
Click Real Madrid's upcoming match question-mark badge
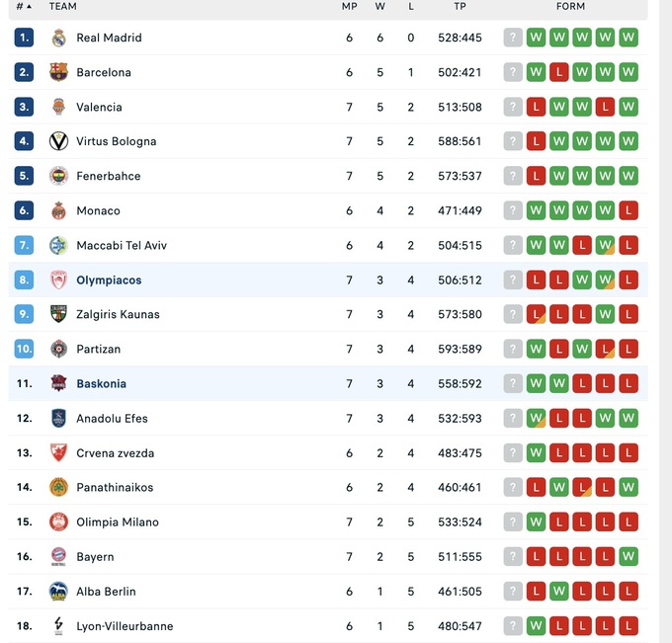coord(513,38)
